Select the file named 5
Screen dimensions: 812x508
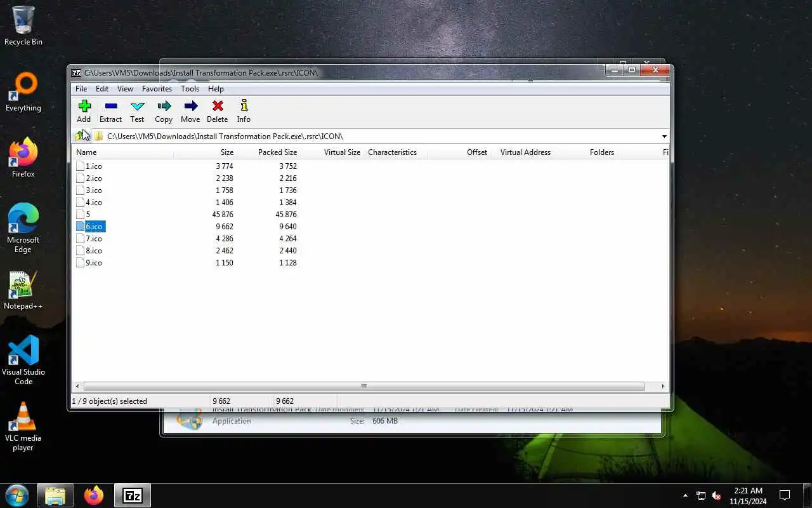coord(88,215)
